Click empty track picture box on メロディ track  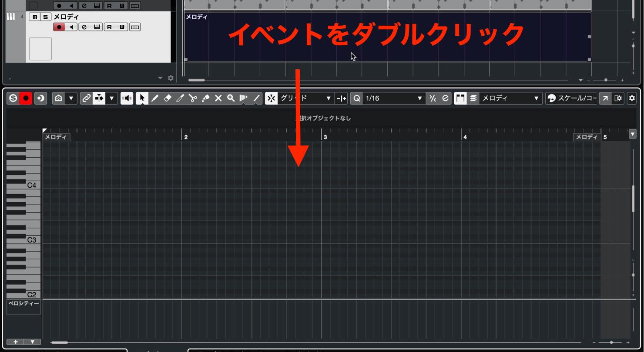[x=40, y=49]
